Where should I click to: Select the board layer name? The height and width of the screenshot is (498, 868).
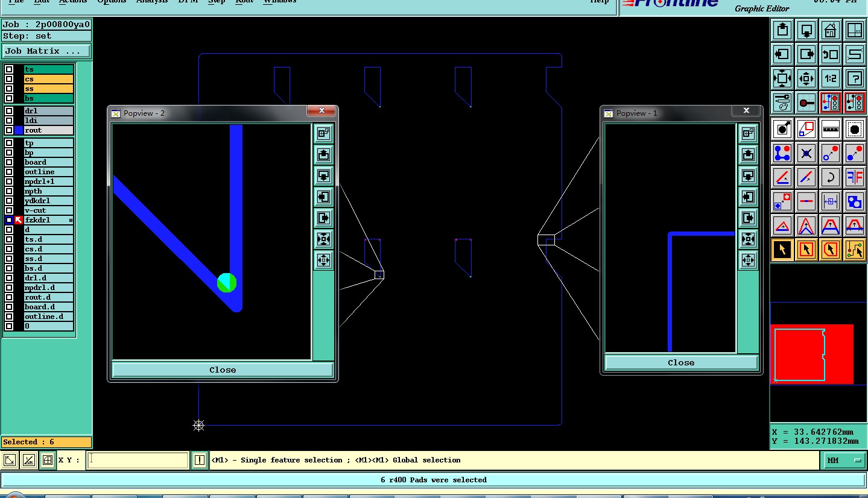pos(48,162)
